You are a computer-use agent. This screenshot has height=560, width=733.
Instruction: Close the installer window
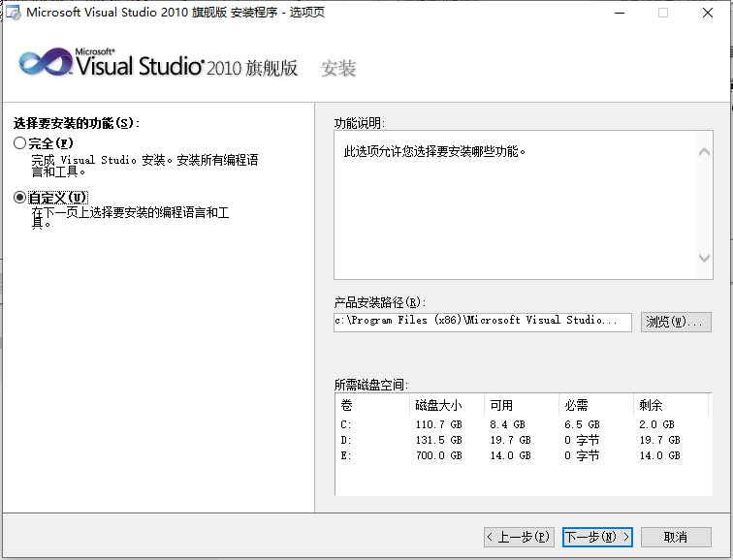(708, 13)
